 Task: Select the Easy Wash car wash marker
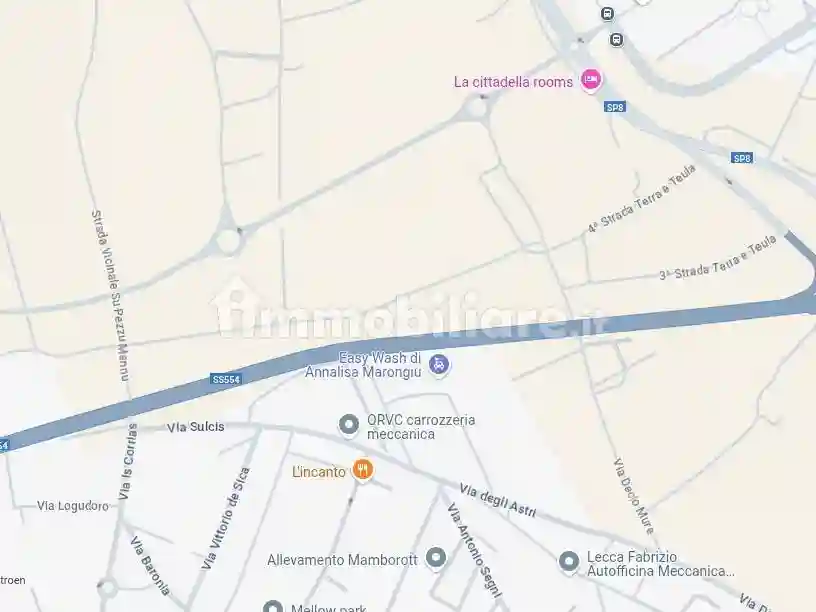439,364
